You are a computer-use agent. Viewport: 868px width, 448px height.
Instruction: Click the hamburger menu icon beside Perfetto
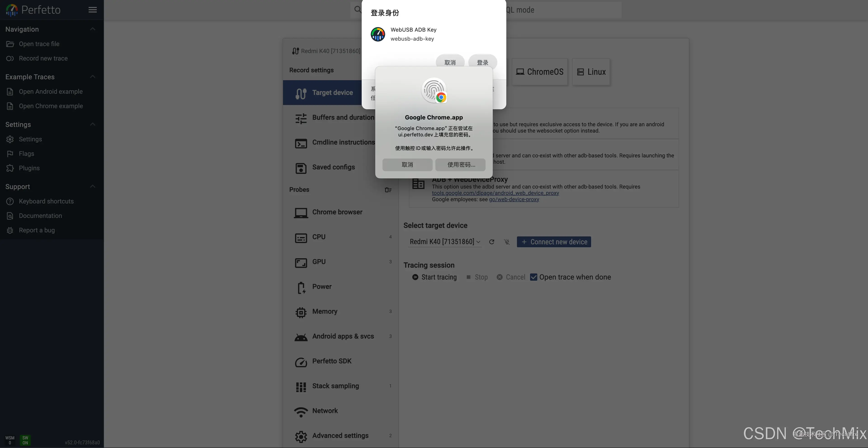click(x=92, y=10)
